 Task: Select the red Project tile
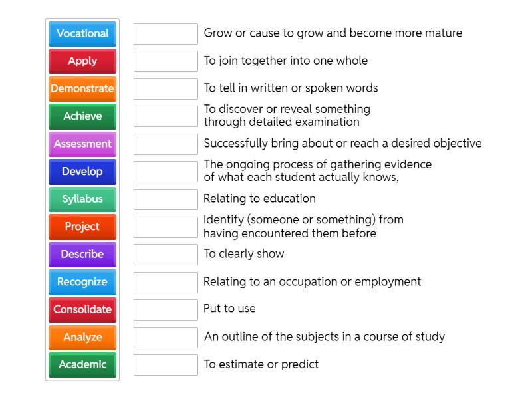(82, 227)
